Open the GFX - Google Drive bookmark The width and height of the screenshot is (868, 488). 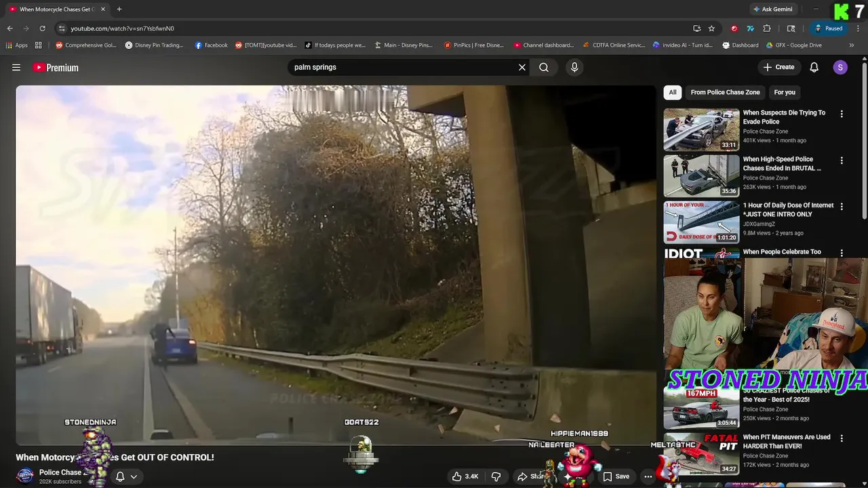click(793, 45)
